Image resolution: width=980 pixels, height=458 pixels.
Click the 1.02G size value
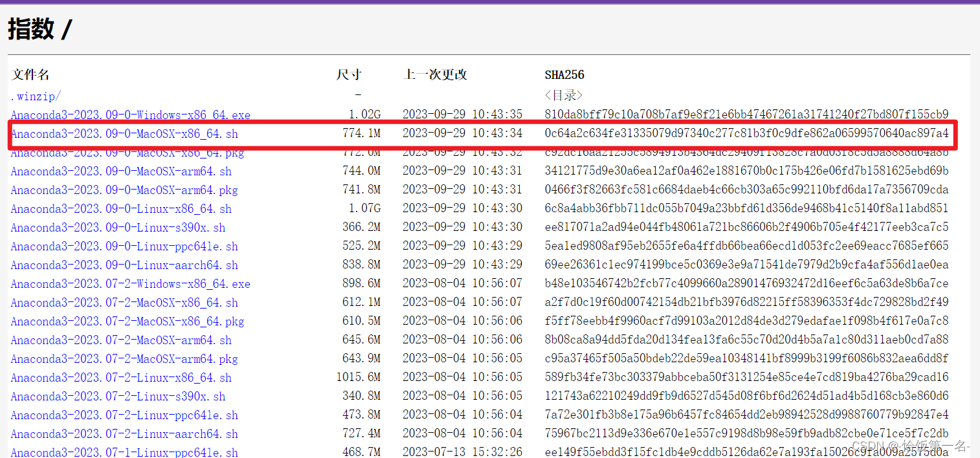[x=364, y=114]
